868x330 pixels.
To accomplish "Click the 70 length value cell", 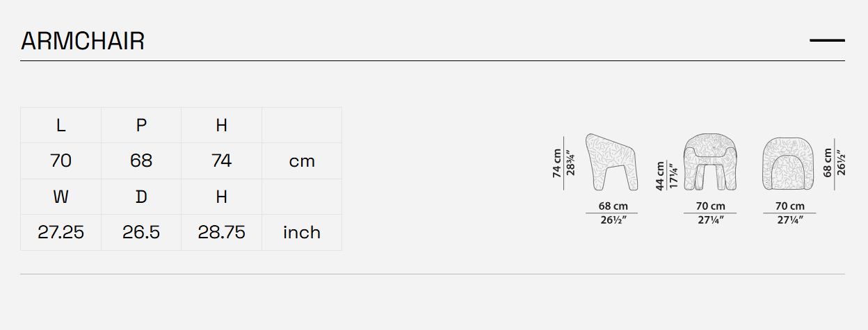I will click(x=61, y=161).
